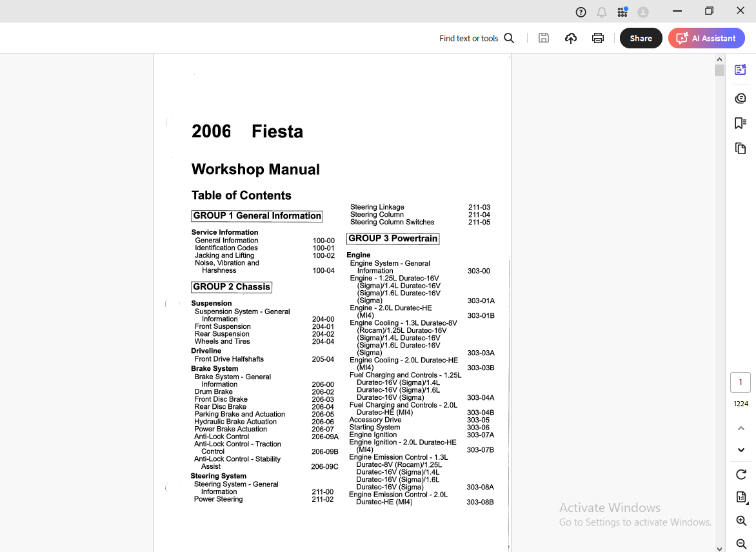
Task: Close the PDF viewer window
Action: point(741,11)
